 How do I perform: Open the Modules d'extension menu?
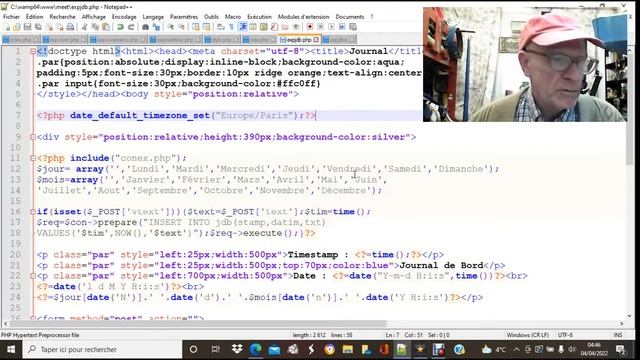click(x=303, y=17)
